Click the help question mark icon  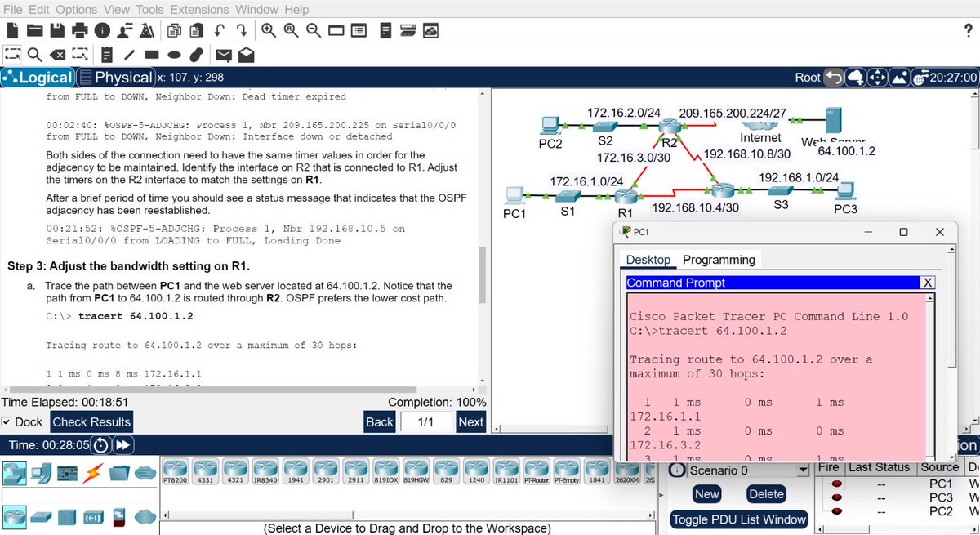click(969, 30)
